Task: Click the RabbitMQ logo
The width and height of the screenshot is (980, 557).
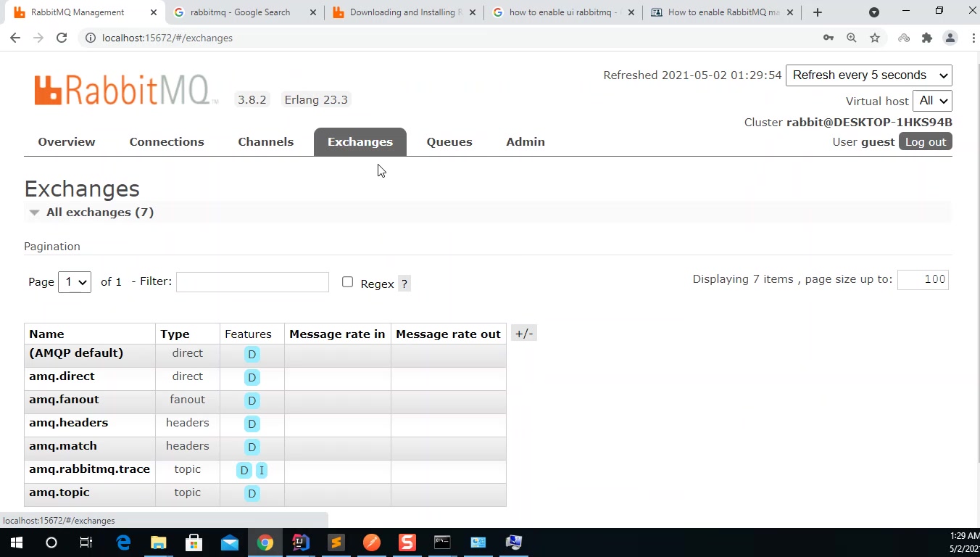Action: click(125, 91)
